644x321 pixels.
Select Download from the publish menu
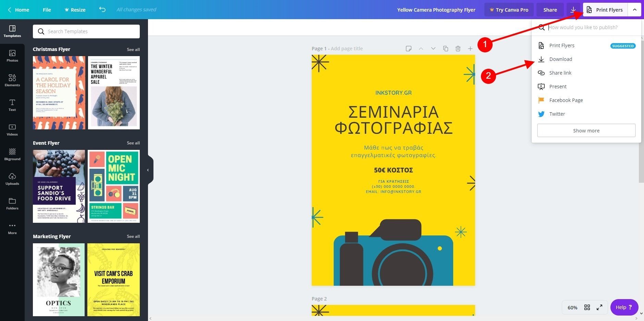click(x=560, y=59)
